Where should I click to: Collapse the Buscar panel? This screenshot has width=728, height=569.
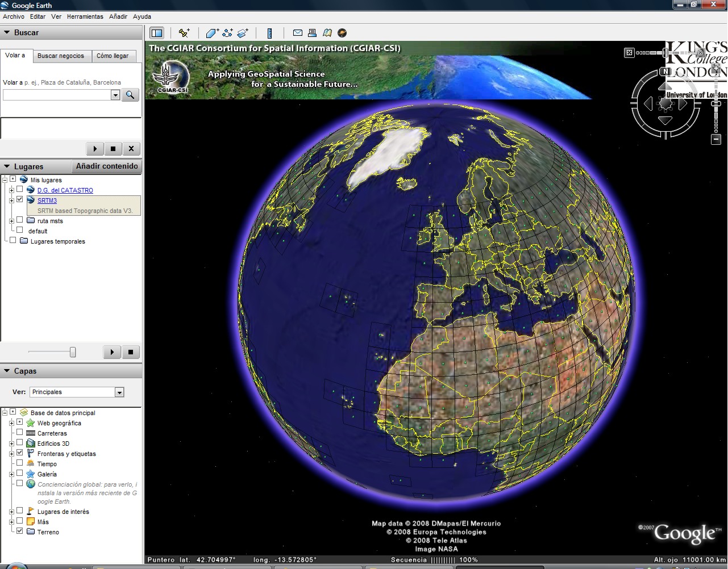coord(7,32)
